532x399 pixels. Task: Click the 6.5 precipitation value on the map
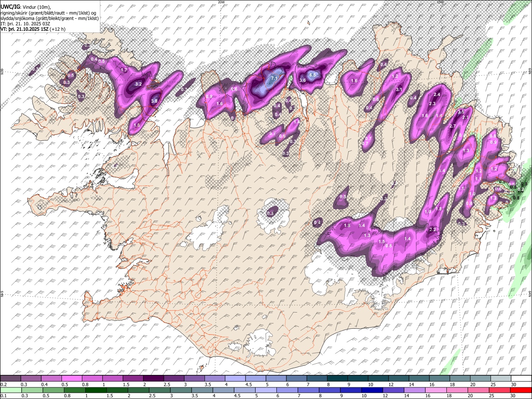coord(313,75)
